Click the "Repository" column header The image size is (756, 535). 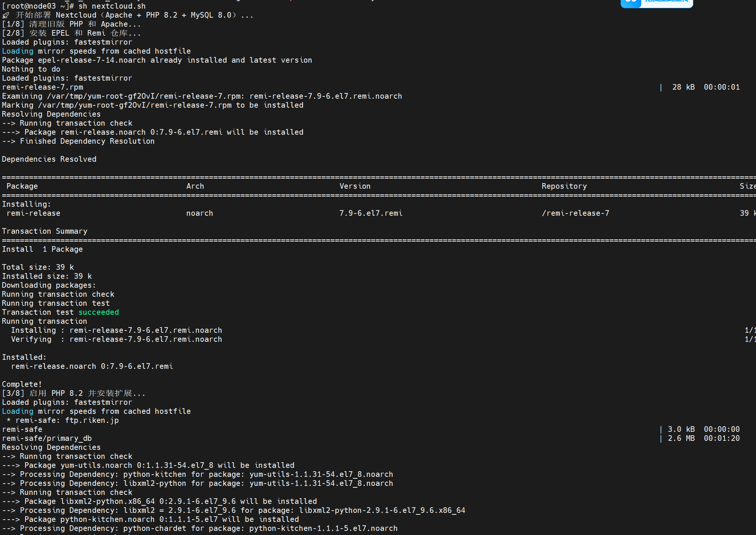point(564,186)
